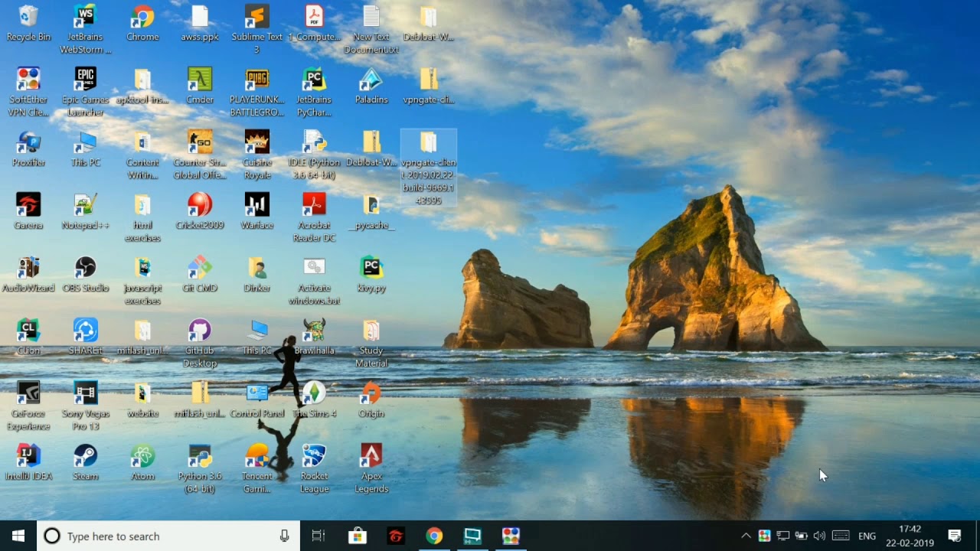
Task: Select the Python 3.6 (64-bit) desktop shortcut
Action: point(200,468)
